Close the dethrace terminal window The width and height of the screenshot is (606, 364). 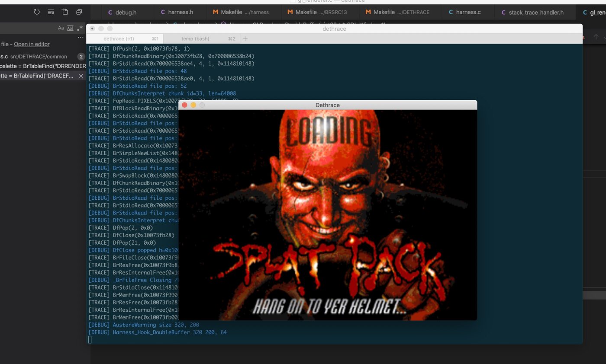tap(92, 29)
